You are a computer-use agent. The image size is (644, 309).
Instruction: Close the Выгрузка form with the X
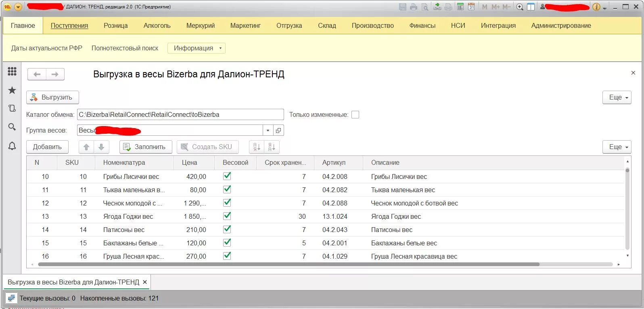[x=633, y=73]
